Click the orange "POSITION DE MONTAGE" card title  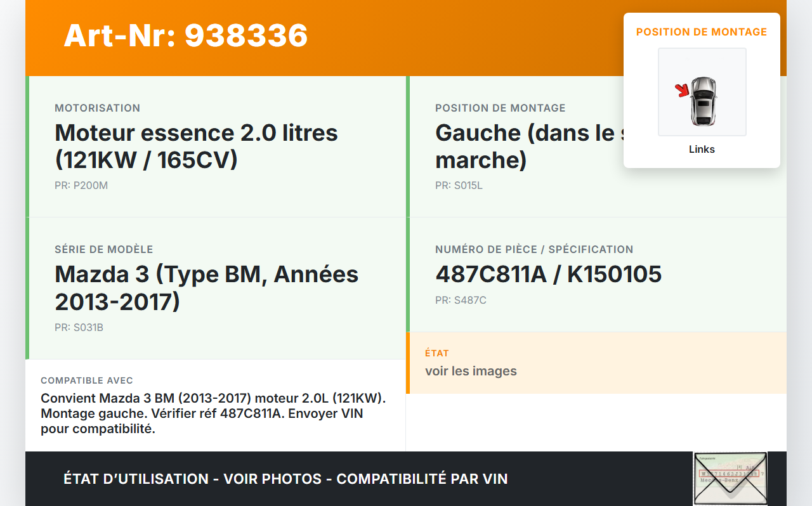pos(702,32)
